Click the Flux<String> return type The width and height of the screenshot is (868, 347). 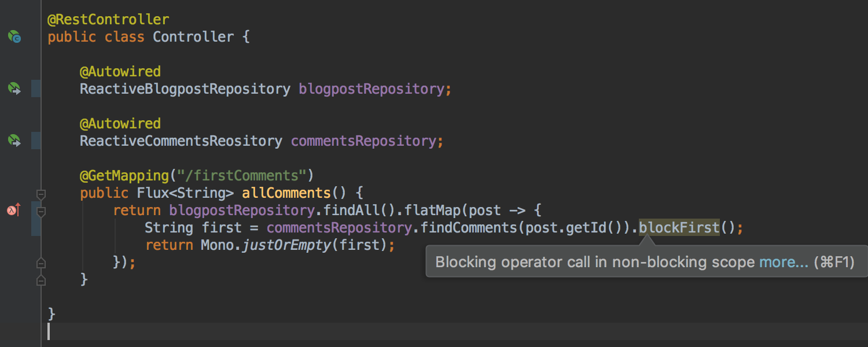point(185,193)
